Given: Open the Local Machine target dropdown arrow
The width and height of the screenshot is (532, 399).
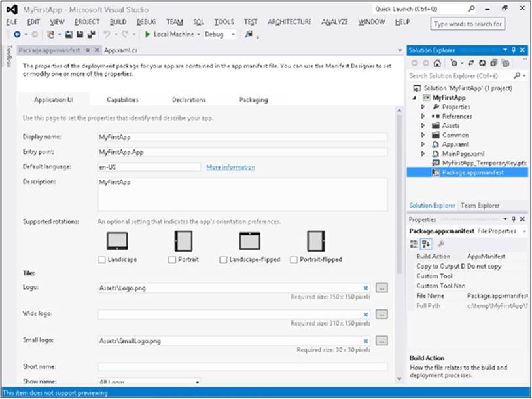Looking at the screenshot, I should (198, 35).
